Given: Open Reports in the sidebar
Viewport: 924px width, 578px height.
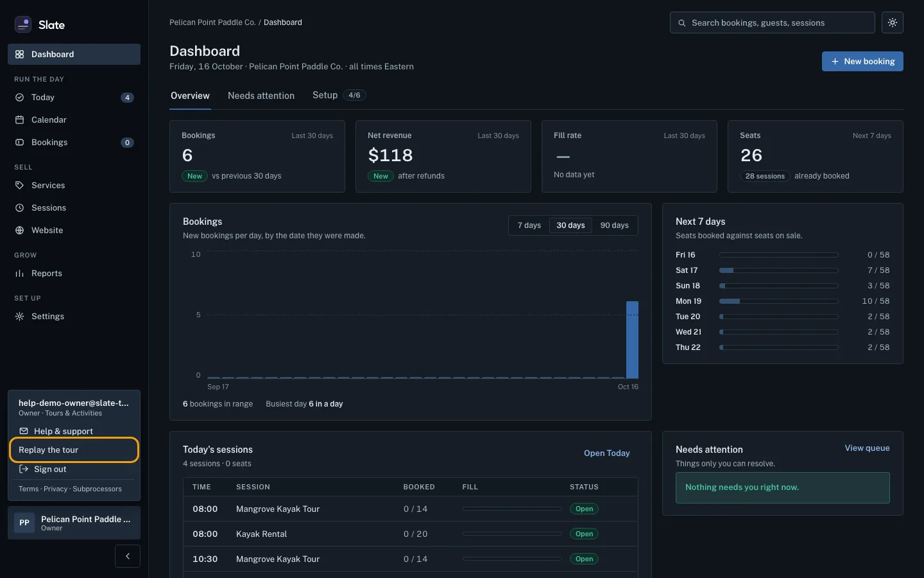Looking at the screenshot, I should click(x=74, y=274).
